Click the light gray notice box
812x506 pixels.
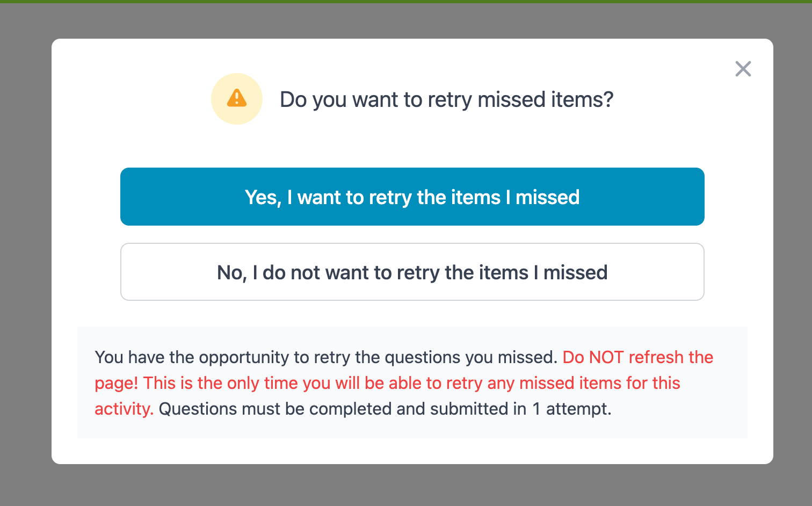pyautogui.click(x=412, y=382)
